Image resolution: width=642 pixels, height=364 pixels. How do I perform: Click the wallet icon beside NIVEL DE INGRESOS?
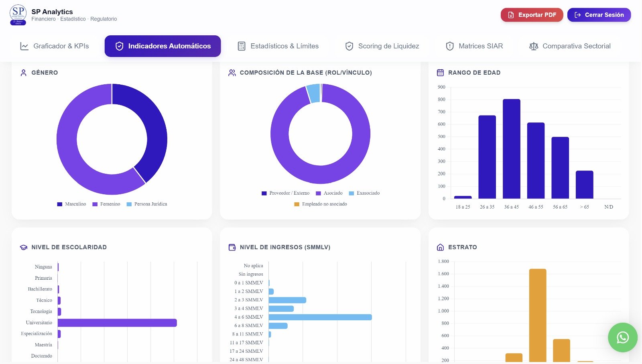tap(232, 247)
